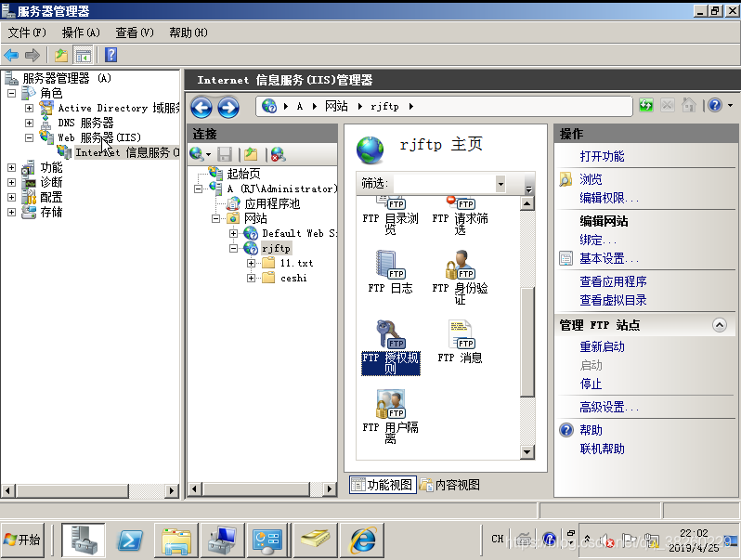The image size is (741, 560).
Task: Open 帮助(H) menu
Action: tap(188, 33)
